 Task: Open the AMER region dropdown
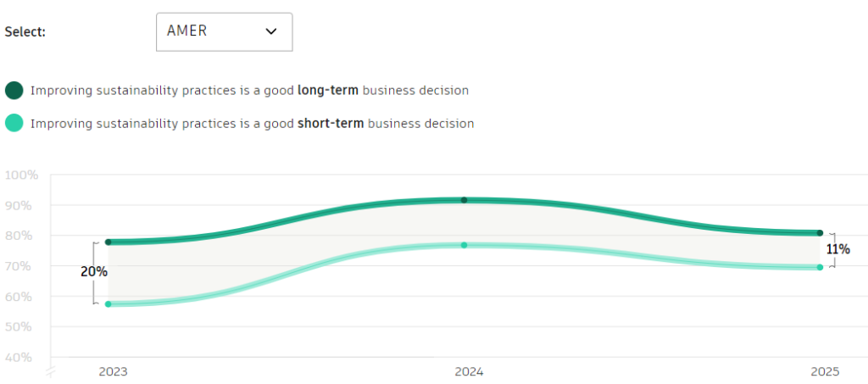(x=224, y=31)
